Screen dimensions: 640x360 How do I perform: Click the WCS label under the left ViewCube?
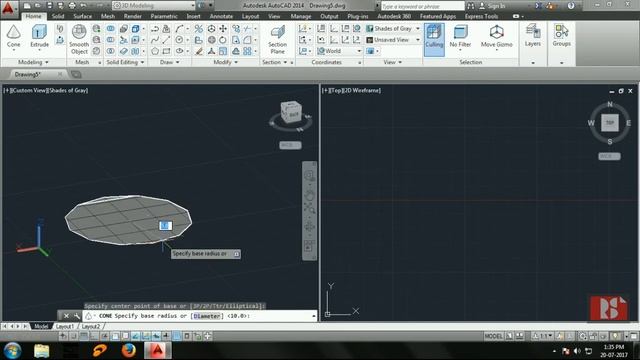click(291, 145)
